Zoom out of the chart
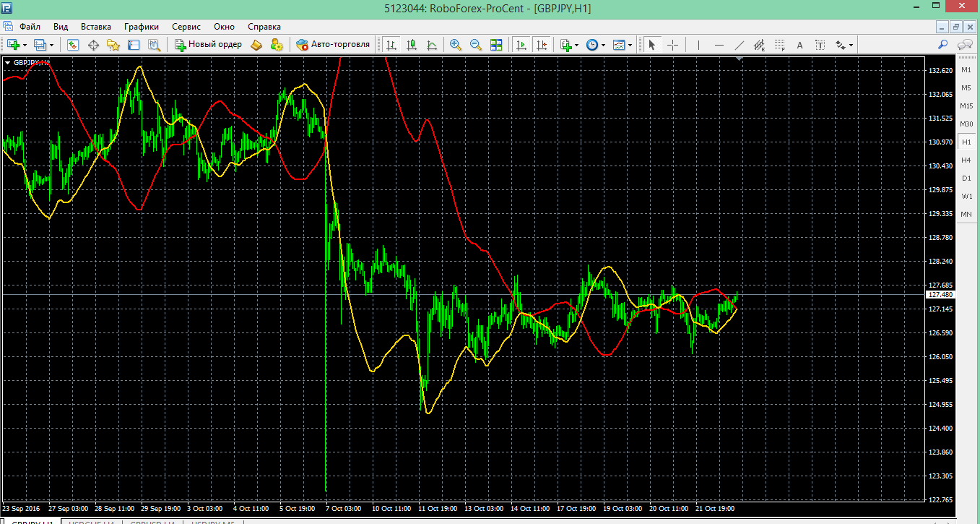Image resolution: width=980 pixels, height=524 pixels. [476, 45]
